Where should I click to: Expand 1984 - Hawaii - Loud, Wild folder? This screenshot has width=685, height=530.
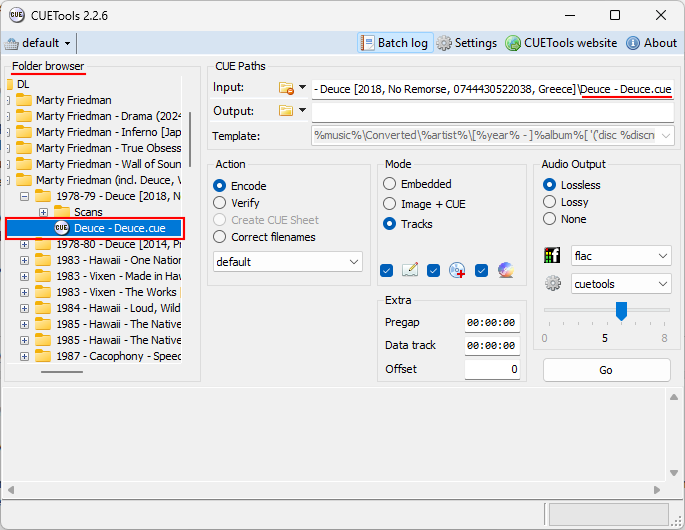click(x=24, y=308)
